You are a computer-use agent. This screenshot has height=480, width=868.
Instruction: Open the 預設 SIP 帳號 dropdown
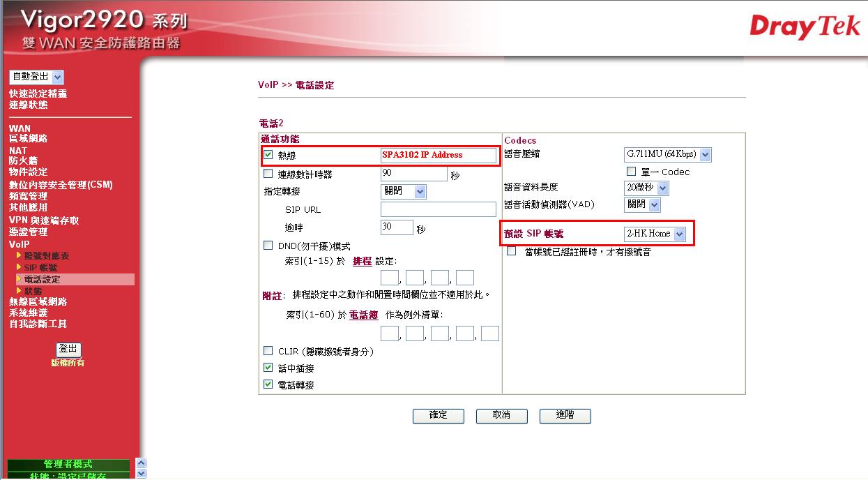coord(655,234)
